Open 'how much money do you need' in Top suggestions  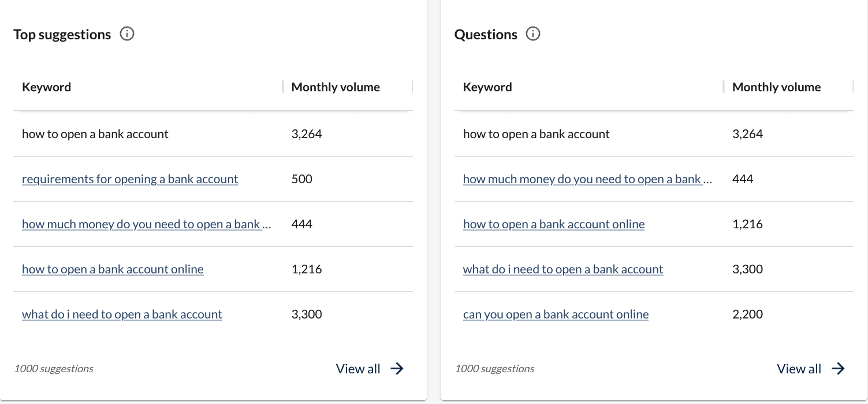click(x=146, y=224)
